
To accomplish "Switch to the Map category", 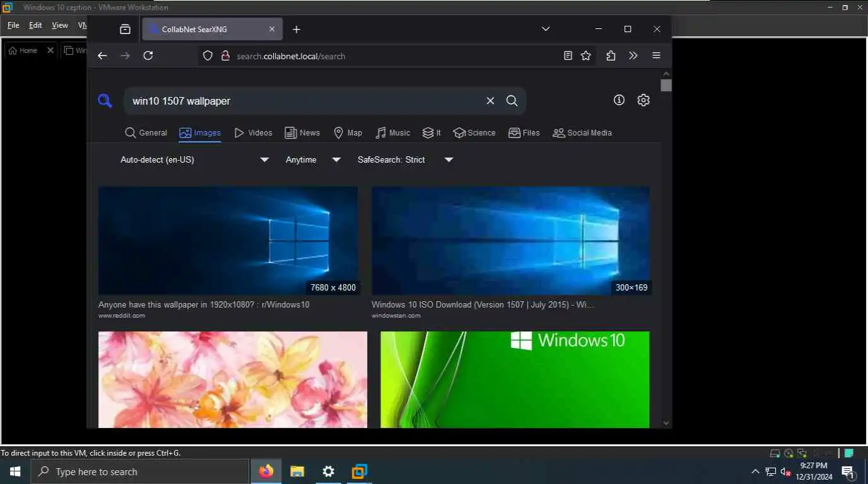I will click(x=348, y=132).
